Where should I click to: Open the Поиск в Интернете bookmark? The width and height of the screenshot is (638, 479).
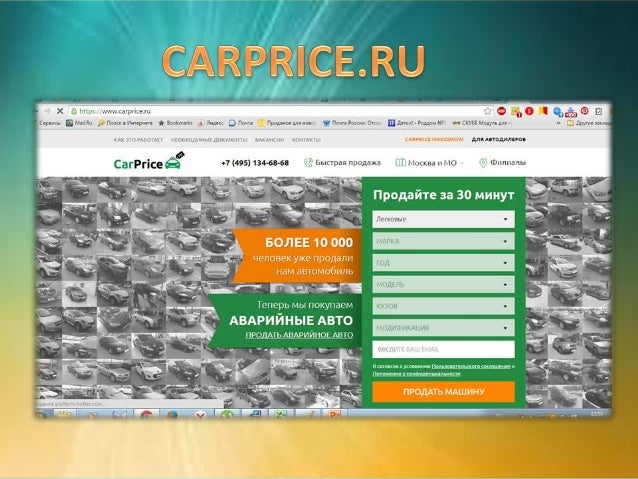125,122
